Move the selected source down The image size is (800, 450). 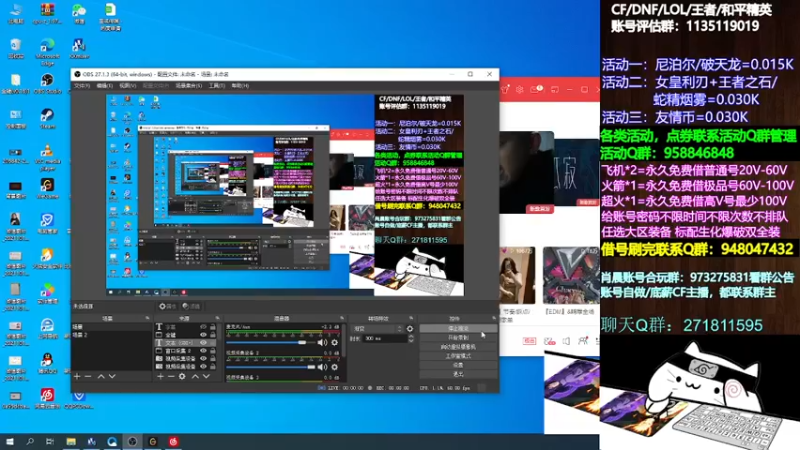point(206,377)
